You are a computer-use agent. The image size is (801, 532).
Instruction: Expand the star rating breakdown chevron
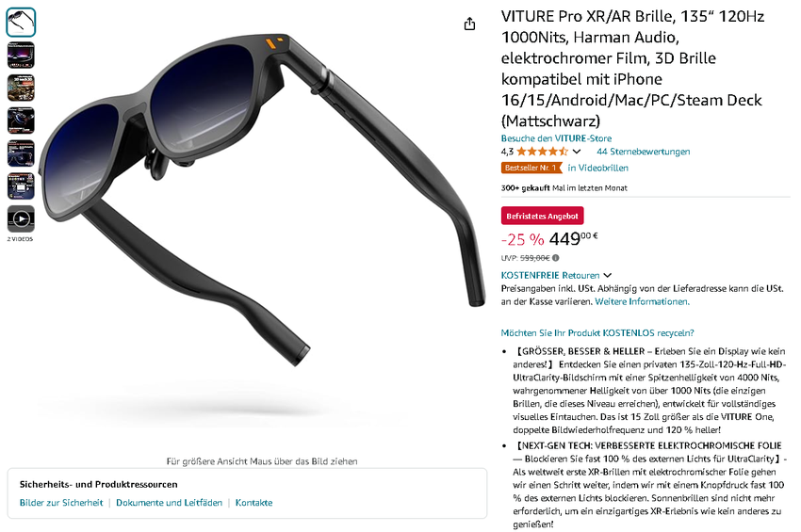pos(576,152)
